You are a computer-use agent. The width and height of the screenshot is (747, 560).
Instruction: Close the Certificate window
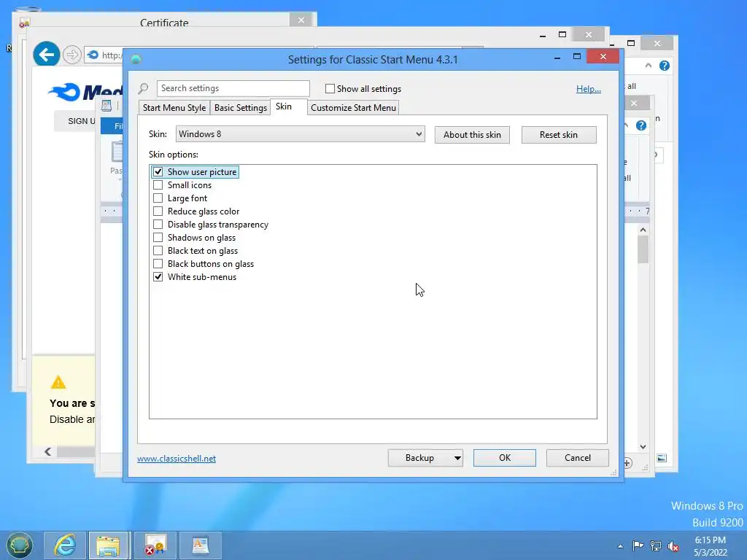(x=301, y=20)
